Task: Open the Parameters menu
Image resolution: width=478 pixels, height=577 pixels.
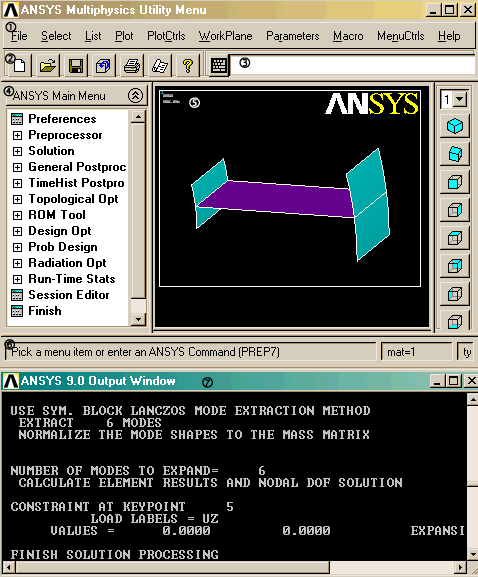Action: pyautogui.click(x=293, y=36)
